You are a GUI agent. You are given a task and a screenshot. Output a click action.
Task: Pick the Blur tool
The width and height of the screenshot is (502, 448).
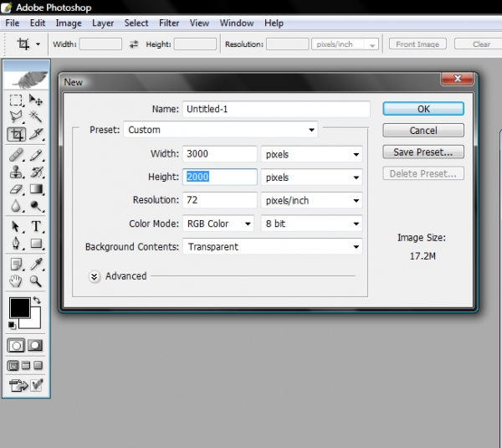click(16, 206)
